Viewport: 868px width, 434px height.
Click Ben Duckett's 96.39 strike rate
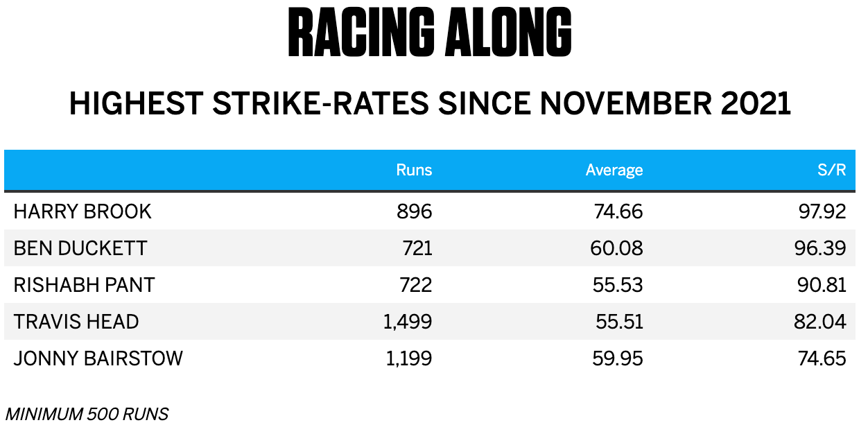[x=821, y=248]
